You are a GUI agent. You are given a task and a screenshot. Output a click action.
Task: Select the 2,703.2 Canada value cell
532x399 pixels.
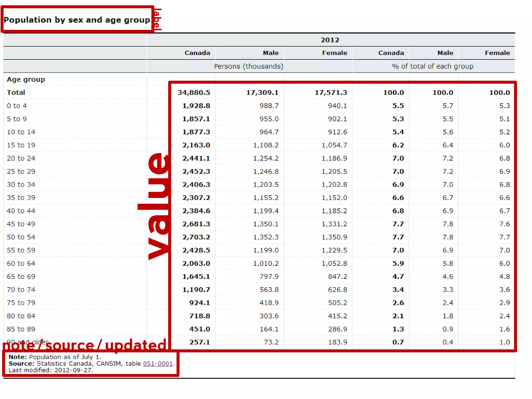coord(196,237)
